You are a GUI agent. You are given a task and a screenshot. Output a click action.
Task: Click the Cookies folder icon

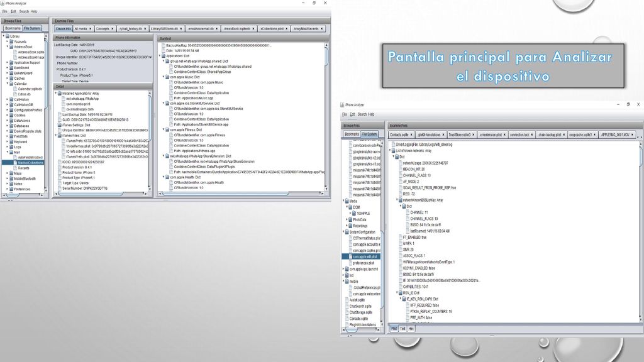[11, 116]
